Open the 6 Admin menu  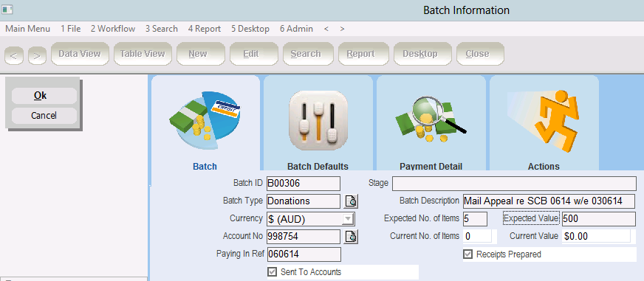coord(297,29)
